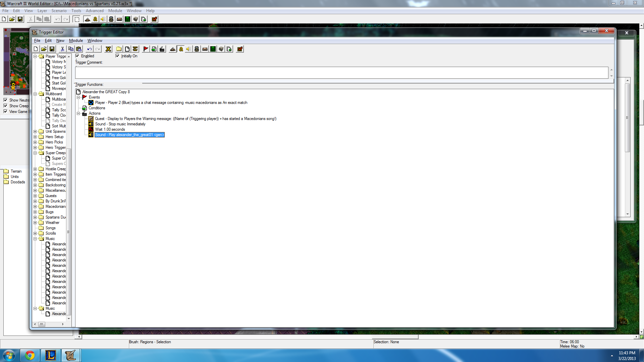Toggle the Enabled checkbox
This screenshot has height=362, width=644.
pyautogui.click(x=77, y=56)
